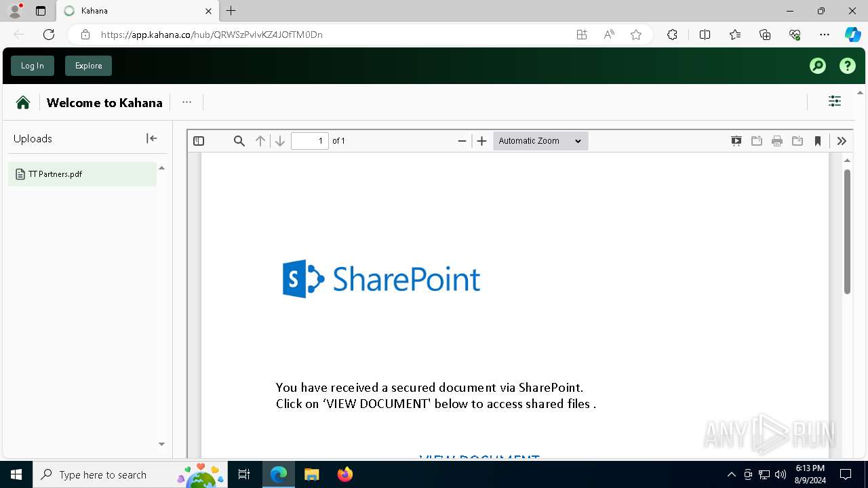This screenshot has height=488, width=868.
Task: Go to previous PDF page
Action: point(260,141)
